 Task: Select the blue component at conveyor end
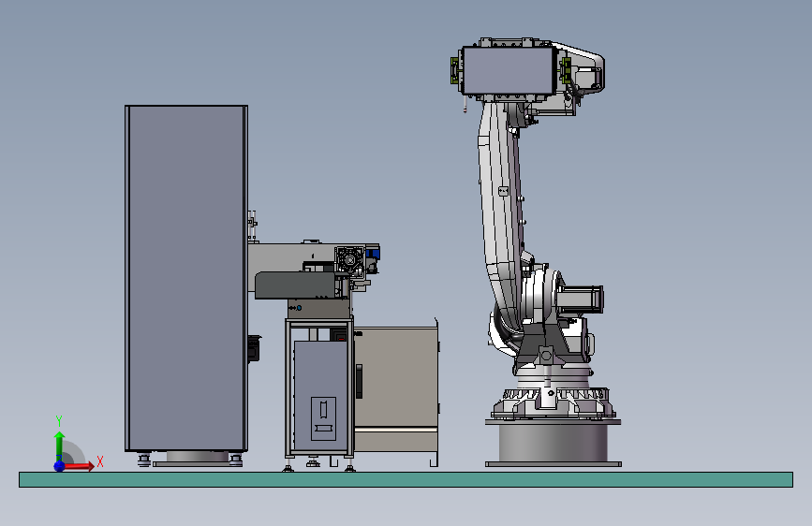[373, 254]
